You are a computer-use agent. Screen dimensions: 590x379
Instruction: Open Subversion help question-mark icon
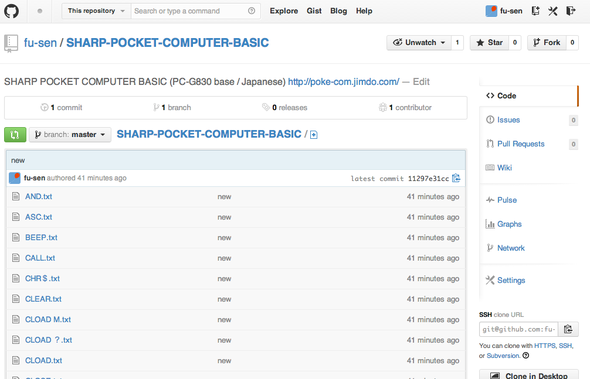pos(526,355)
